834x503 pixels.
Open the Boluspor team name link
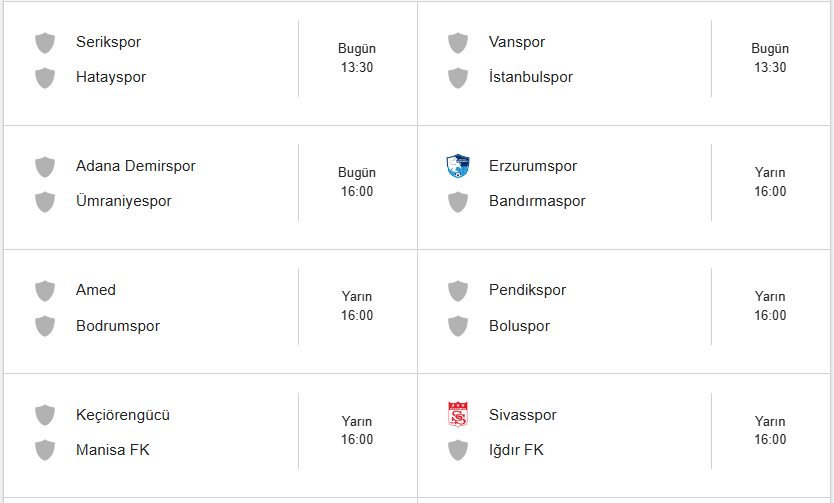pyautogui.click(x=519, y=326)
